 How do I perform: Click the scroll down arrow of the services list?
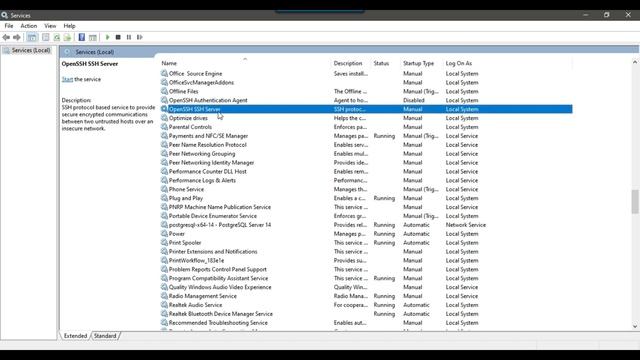click(635, 326)
